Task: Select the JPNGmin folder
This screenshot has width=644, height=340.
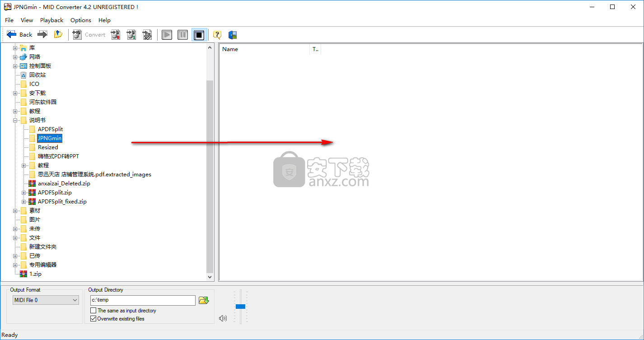Action: 50,138
